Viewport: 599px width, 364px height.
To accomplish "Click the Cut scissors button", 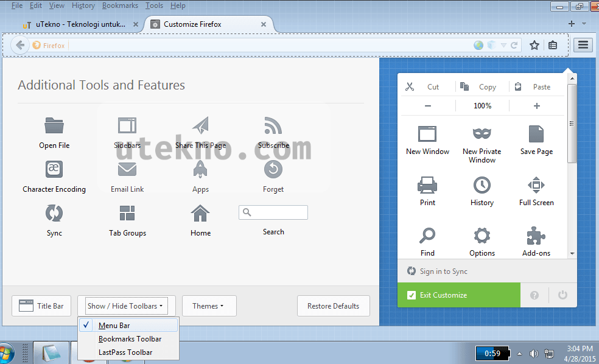I will coord(427,86).
